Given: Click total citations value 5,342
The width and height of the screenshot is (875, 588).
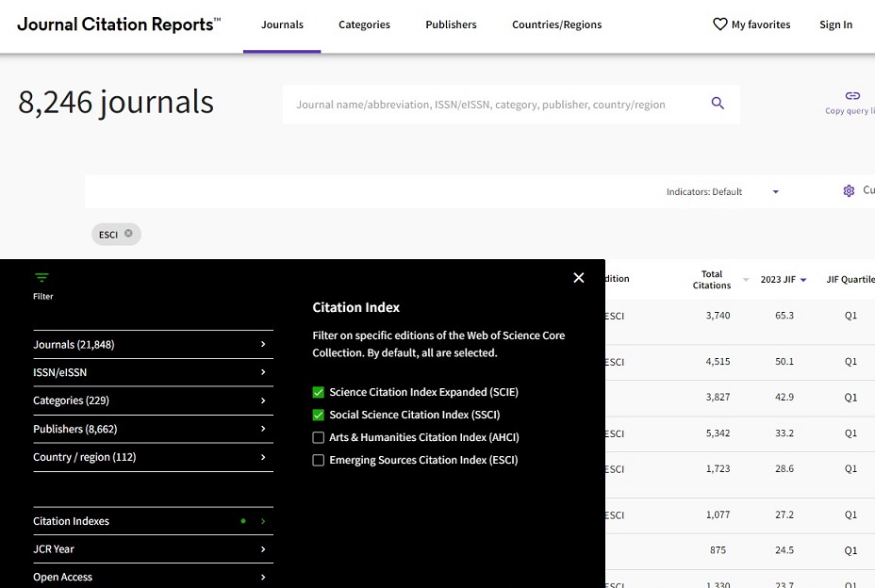Looking at the screenshot, I should click(718, 433).
